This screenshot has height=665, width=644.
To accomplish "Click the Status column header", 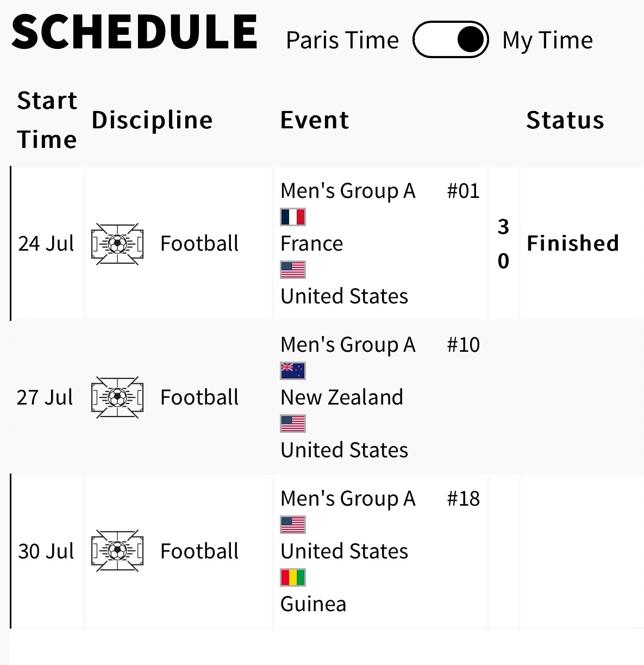I will point(565,120).
